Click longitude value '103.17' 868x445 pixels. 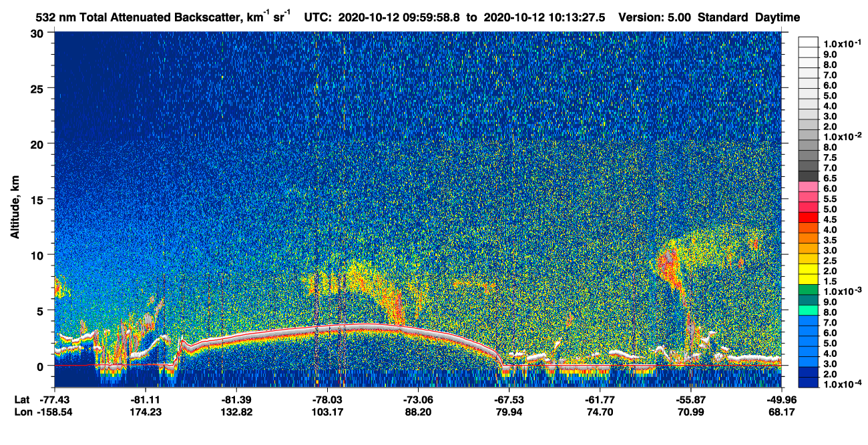[x=327, y=412]
